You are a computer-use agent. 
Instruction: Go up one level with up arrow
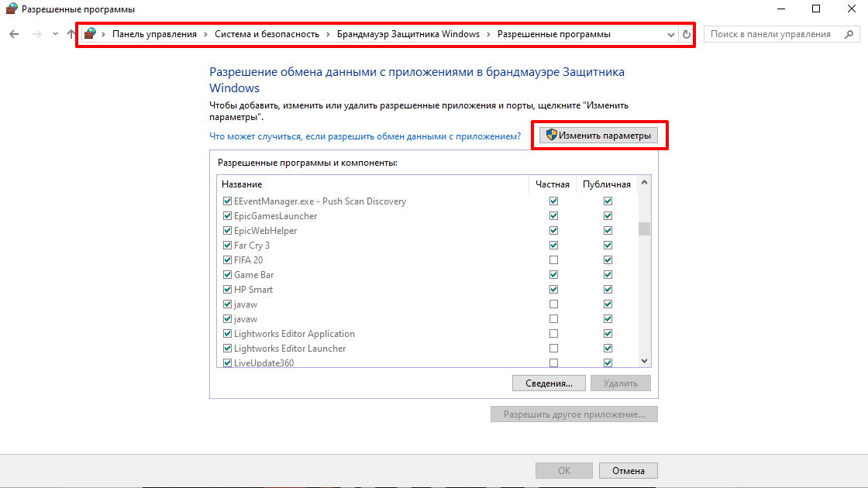click(71, 34)
